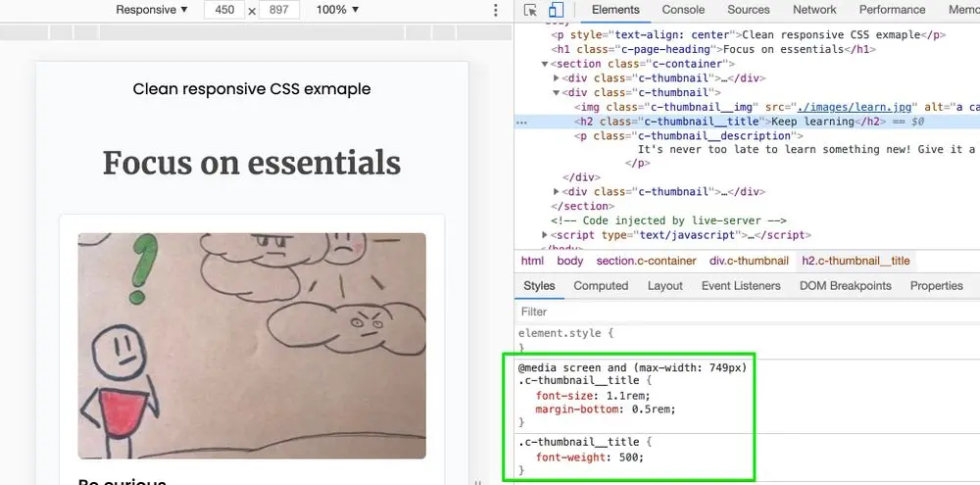Select the Sources panel tab
This screenshot has height=485, width=980.
pos(749,10)
